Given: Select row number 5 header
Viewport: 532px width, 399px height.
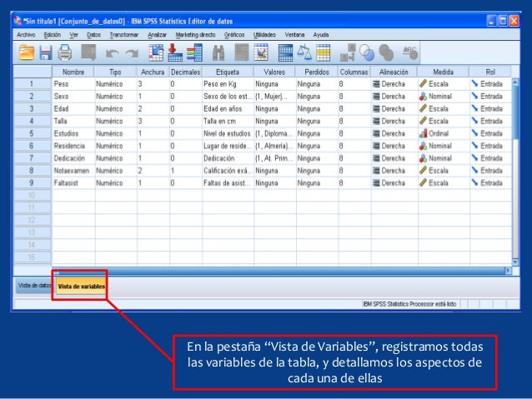Looking at the screenshot, I should [x=32, y=133].
